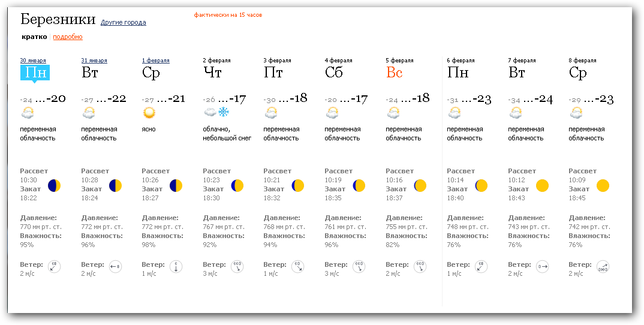The image size is (644, 325).
Task: Click the "Березники" city title
Action: point(58,19)
